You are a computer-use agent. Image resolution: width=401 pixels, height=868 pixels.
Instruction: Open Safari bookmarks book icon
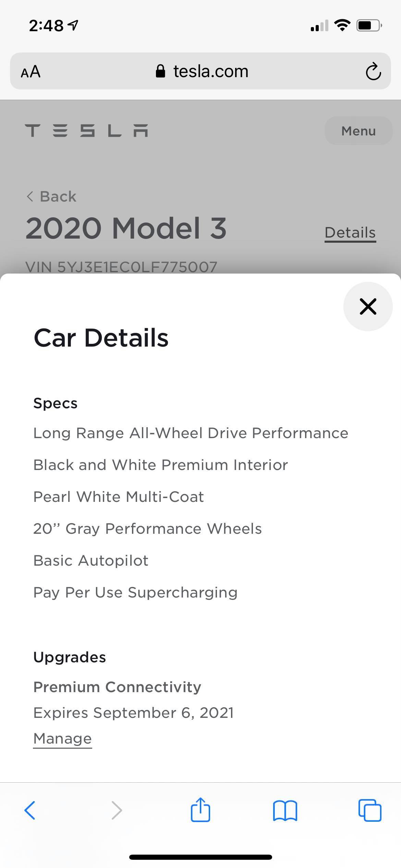coord(285,810)
